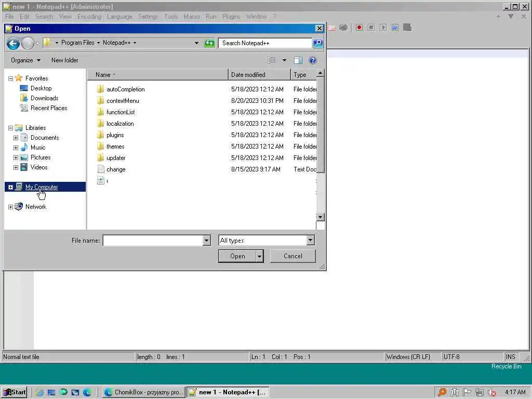Screen dimensions: 532x399
Task: Collapse the Libraries tree node
Action: tap(10, 128)
